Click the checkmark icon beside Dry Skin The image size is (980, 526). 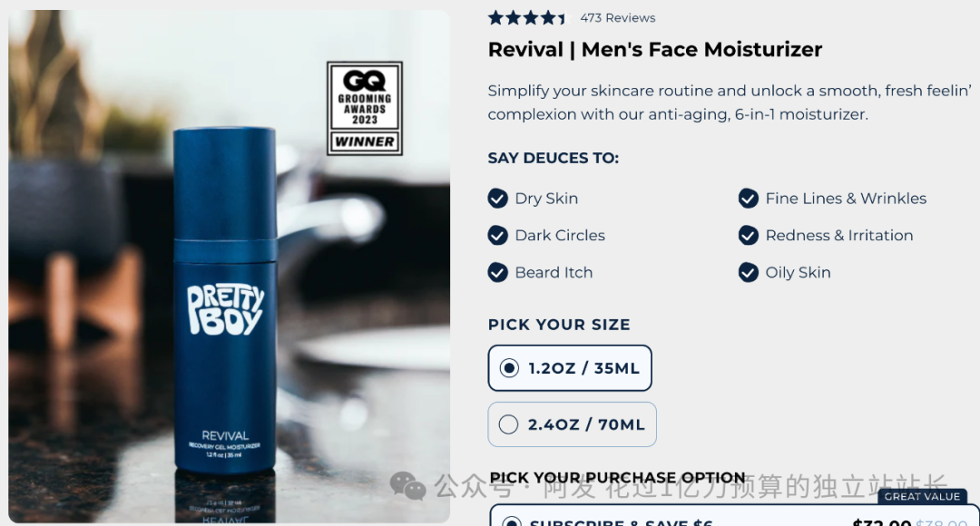click(497, 199)
